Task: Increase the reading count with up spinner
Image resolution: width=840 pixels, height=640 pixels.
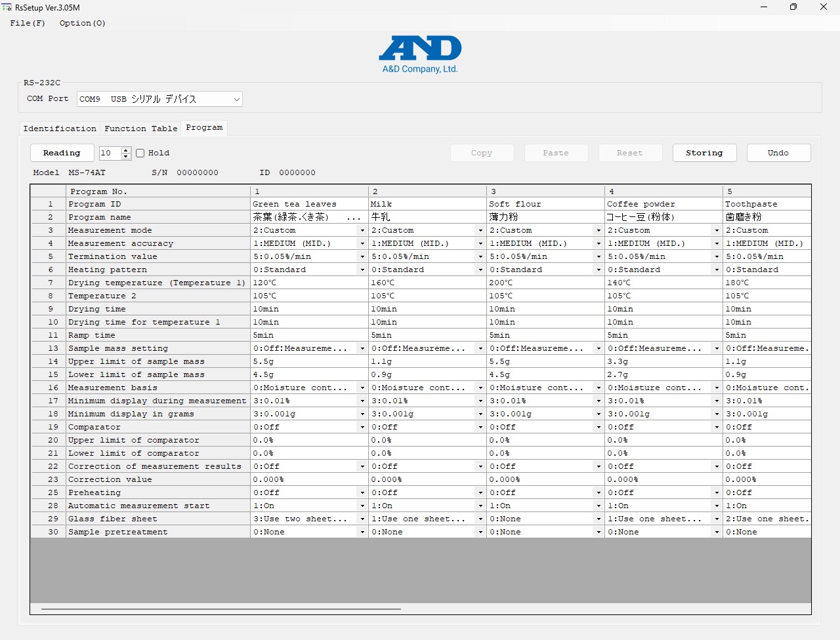Action: (x=126, y=150)
